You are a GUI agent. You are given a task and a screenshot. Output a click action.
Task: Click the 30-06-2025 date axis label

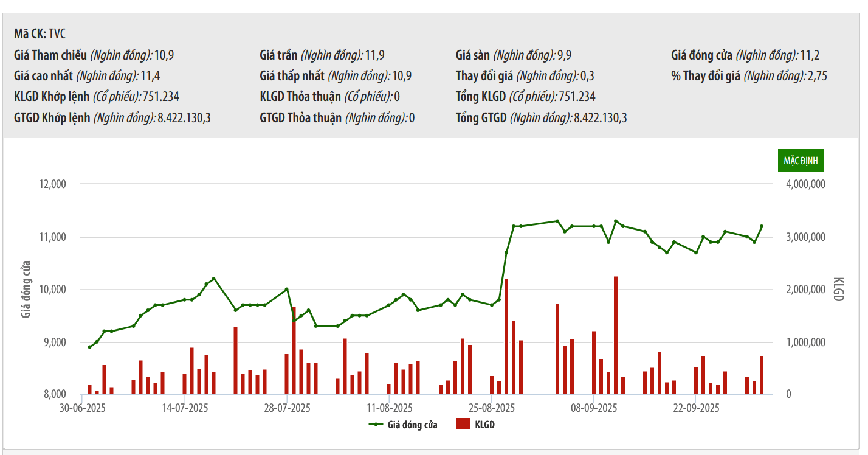[x=83, y=408]
